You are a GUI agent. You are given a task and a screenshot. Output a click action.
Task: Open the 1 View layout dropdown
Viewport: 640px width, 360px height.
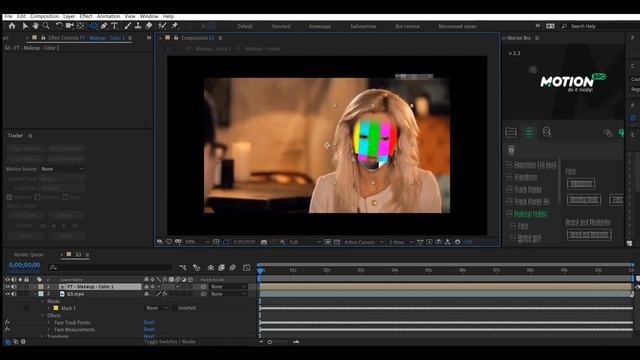[400, 242]
